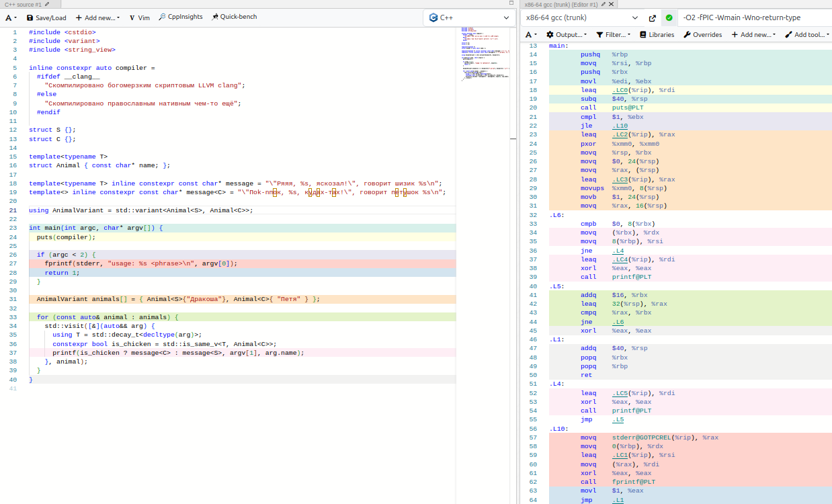Image resolution: width=832 pixels, height=504 pixels.
Task: Pop out the compiler picker
Action: (x=652, y=18)
